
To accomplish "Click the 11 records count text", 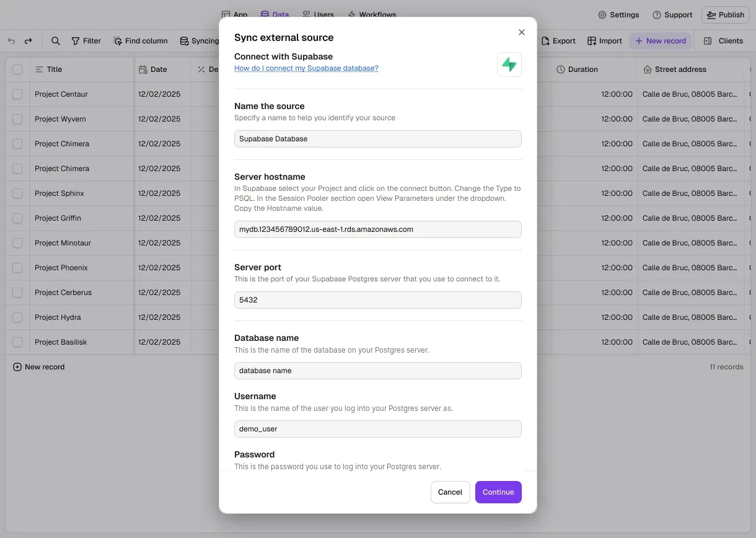I will click(x=726, y=367).
